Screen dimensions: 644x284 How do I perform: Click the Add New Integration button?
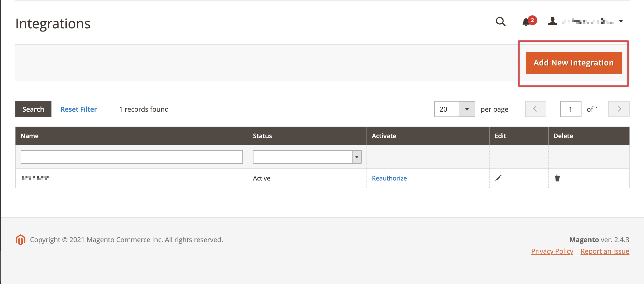tap(574, 63)
